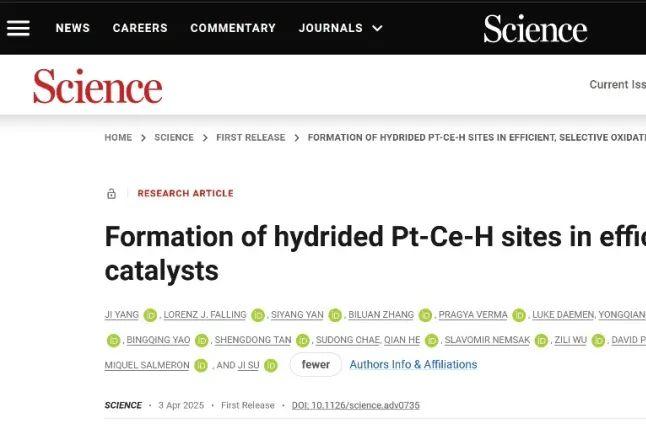Expand Authors Info & Affiliations
646x424 pixels.
(x=413, y=365)
